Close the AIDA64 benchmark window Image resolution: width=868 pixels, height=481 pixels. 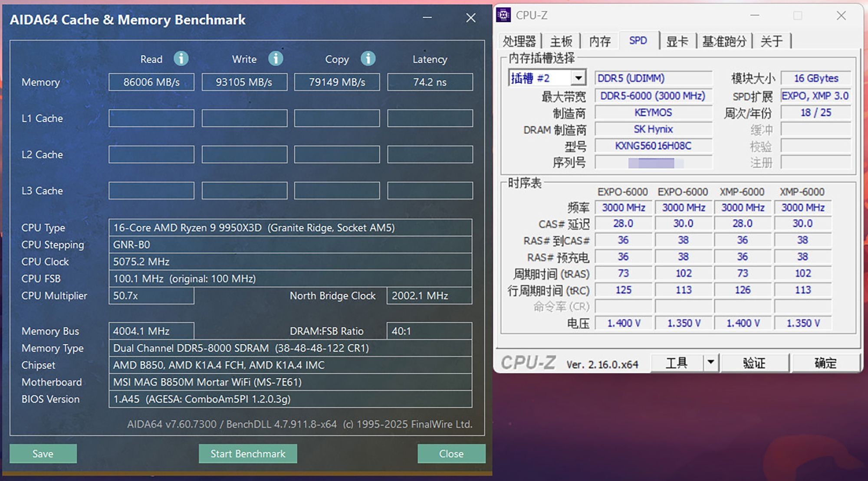point(471,18)
